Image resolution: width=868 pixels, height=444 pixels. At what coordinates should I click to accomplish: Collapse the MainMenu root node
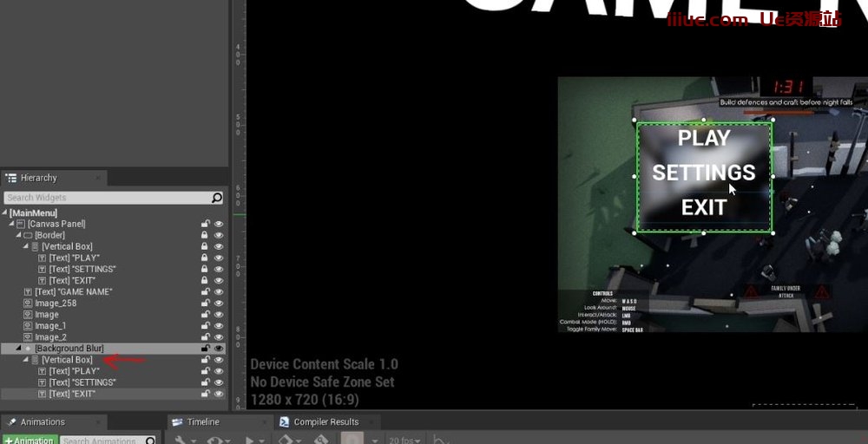point(5,212)
